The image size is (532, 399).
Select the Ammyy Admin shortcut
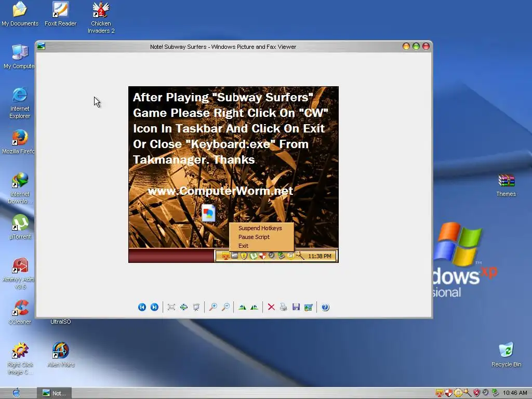click(18, 273)
